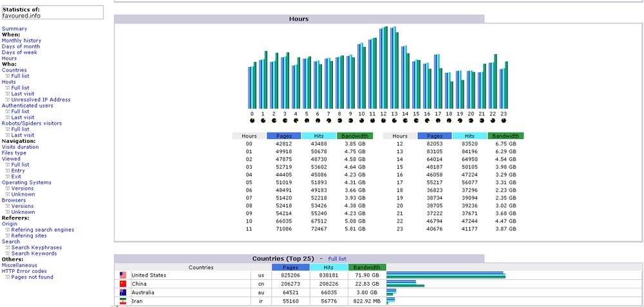Click clock icon under hour 23
644x307 pixels.
coord(504,120)
